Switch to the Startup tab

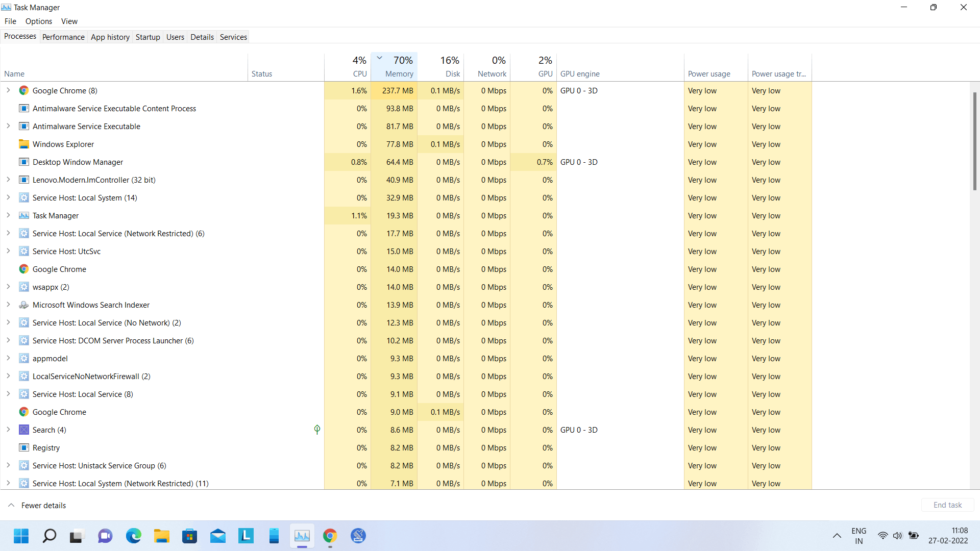point(148,37)
